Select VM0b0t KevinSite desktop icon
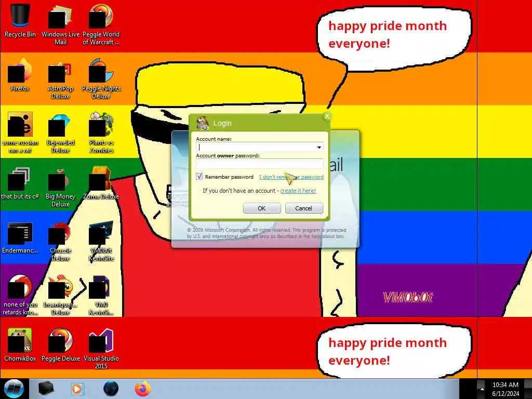 [101, 241]
